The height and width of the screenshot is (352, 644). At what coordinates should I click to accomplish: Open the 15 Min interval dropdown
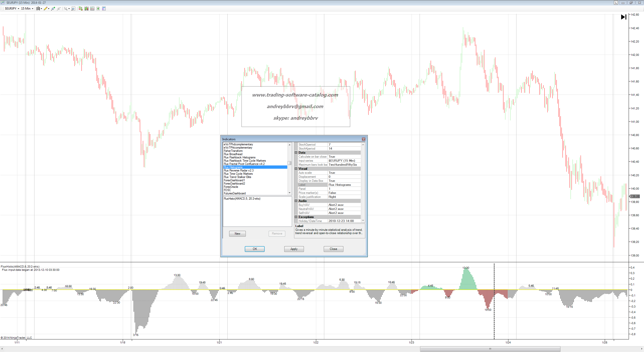27,9
